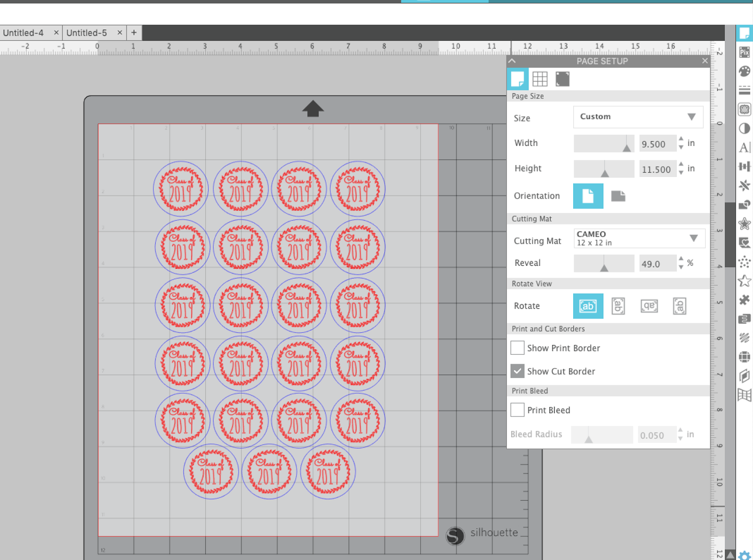Open the Image Effects half-circle icon
Image resolution: width=753 pixels, height=560 pixels.
tap(745, 128)
